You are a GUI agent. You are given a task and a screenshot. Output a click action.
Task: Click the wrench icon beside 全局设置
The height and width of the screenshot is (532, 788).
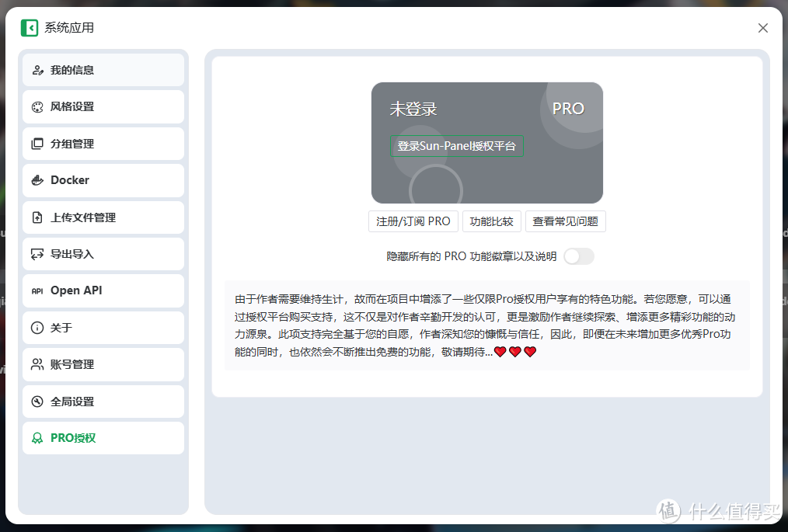[38, 402]
